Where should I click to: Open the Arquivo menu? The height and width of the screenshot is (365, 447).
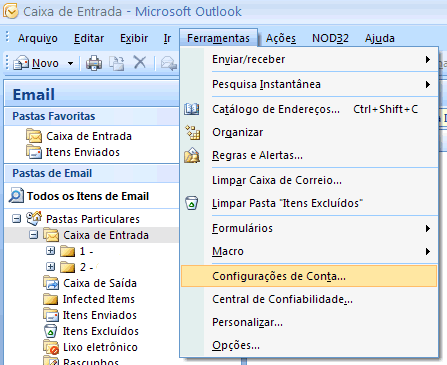(37, 38)
